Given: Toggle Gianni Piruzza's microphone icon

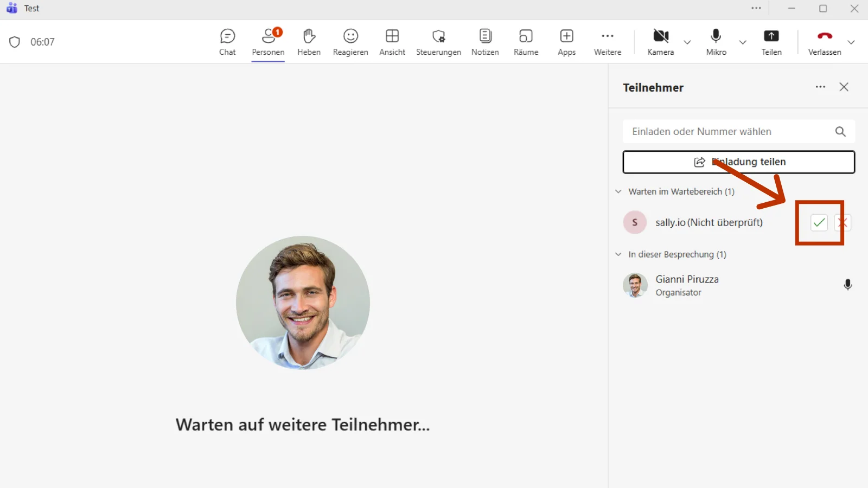Looking at the screenshot, I should tap(847, 285).
